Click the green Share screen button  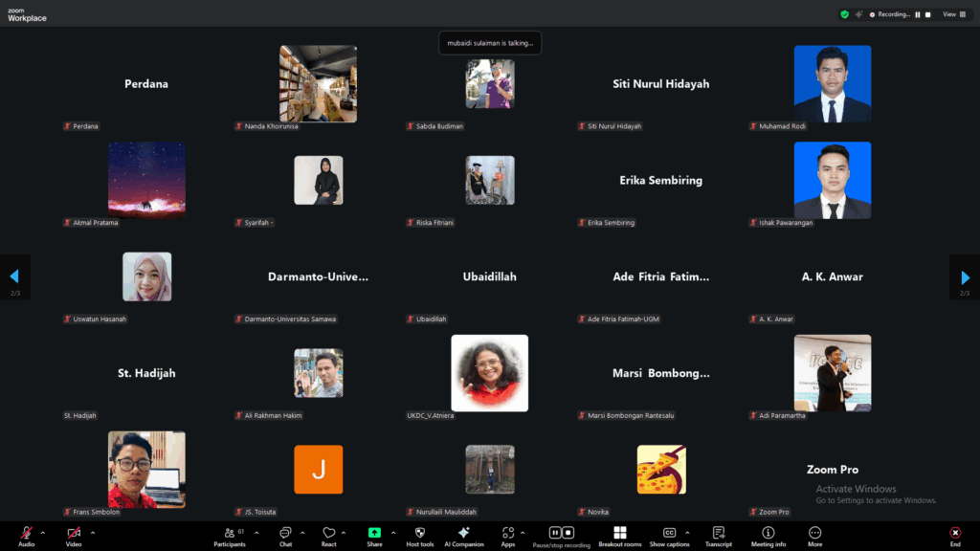coord(374,533)
